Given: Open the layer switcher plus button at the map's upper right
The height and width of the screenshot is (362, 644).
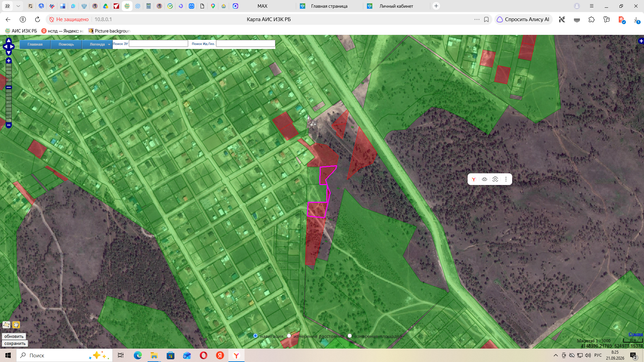Looking at the screenshot, I should point(641,41).
